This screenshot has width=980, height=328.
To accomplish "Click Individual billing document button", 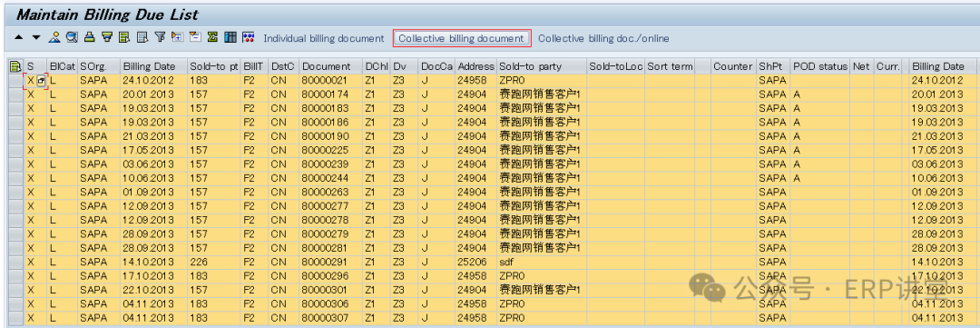I will pyautogui.click(x=324, y=38).
